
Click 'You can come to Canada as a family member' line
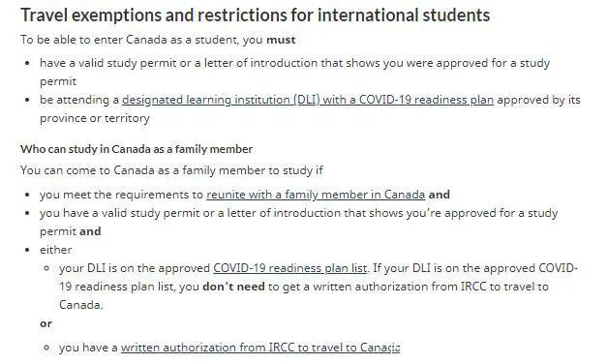tap(171, 170)
